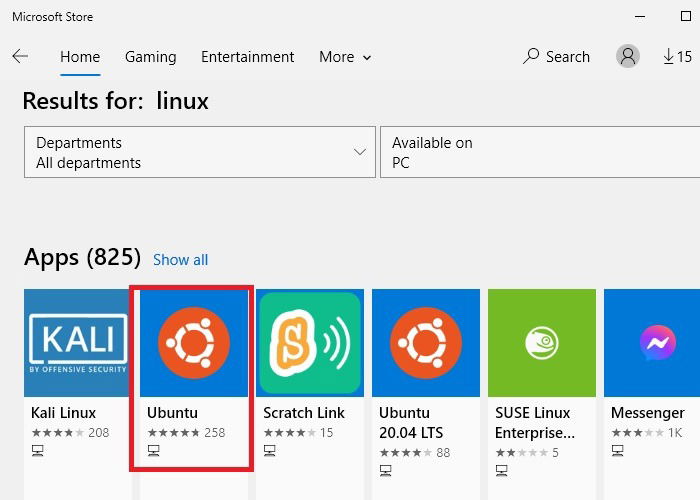This screenshot has width=700, height=500.
Task: Switch to the Home tab
Action: (x=80, y=57)
